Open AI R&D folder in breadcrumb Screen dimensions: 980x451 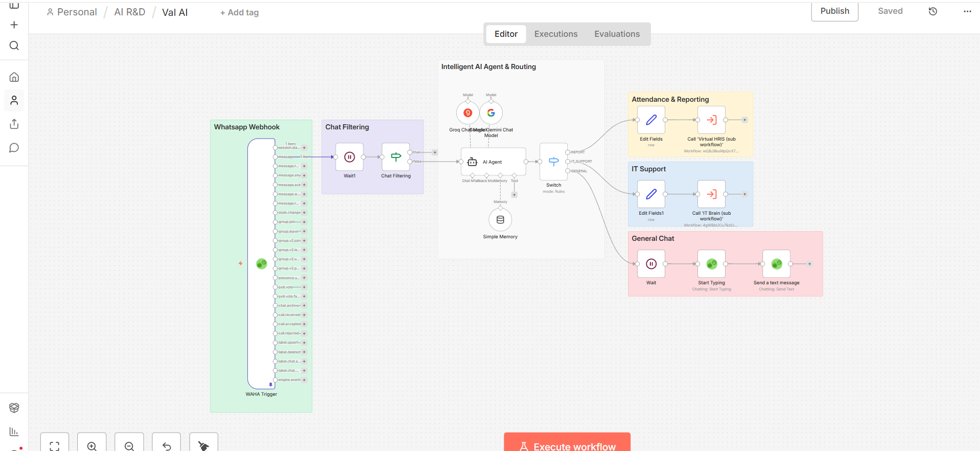pyautogui.click(x=130, y=12)
